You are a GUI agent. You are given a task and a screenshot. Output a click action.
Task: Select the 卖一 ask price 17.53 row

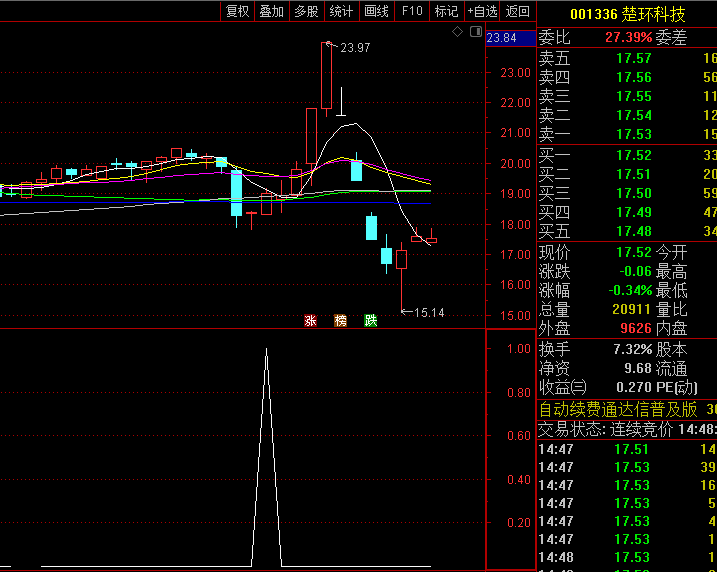coord(632,134)
